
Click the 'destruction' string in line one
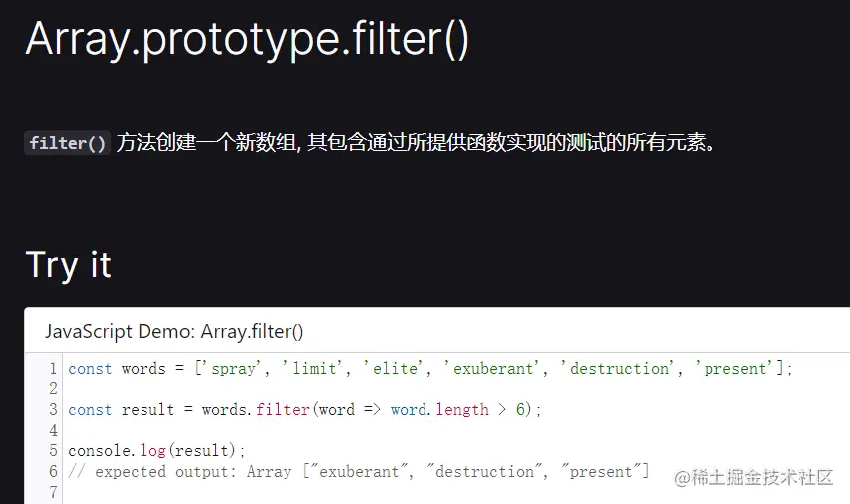618,369
